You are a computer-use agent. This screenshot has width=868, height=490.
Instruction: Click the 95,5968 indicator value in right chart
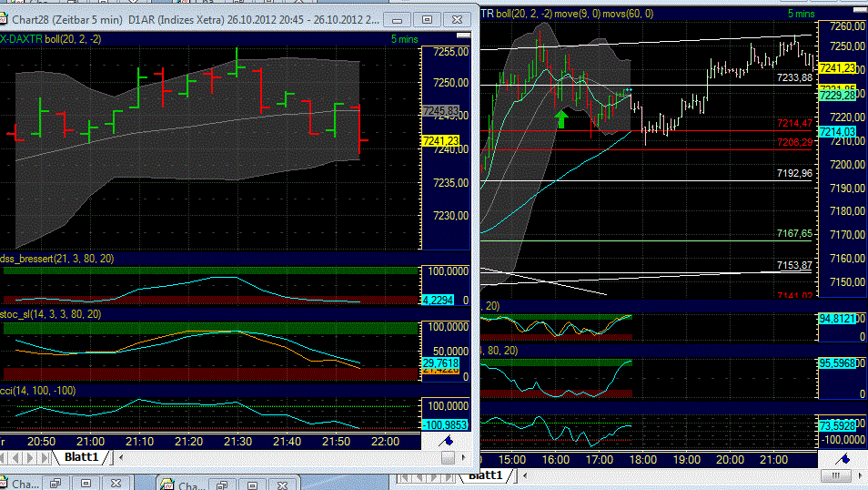838,363
